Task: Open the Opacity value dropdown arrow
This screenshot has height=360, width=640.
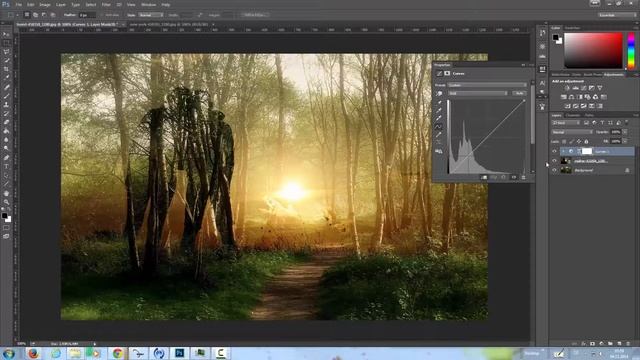Action: pyautogui.click(x=625, y=132)
